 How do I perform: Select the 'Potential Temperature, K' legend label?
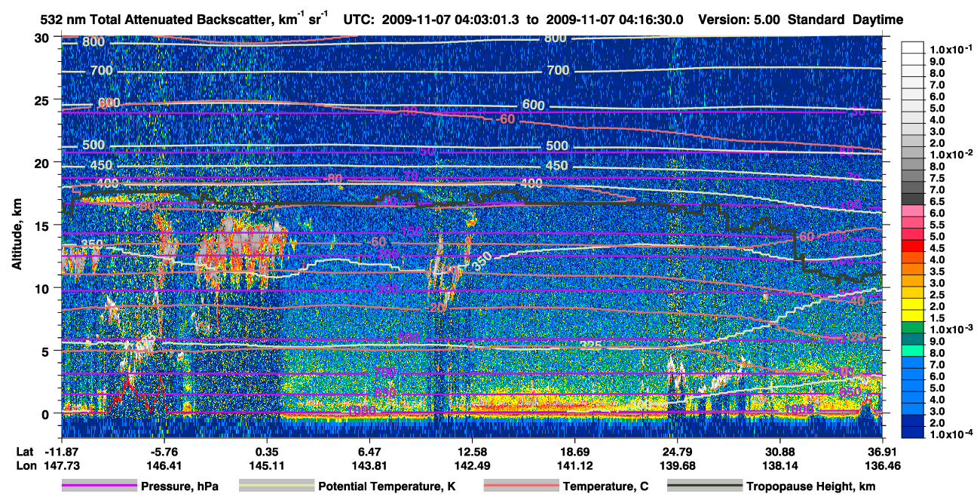tap(387, 486)
